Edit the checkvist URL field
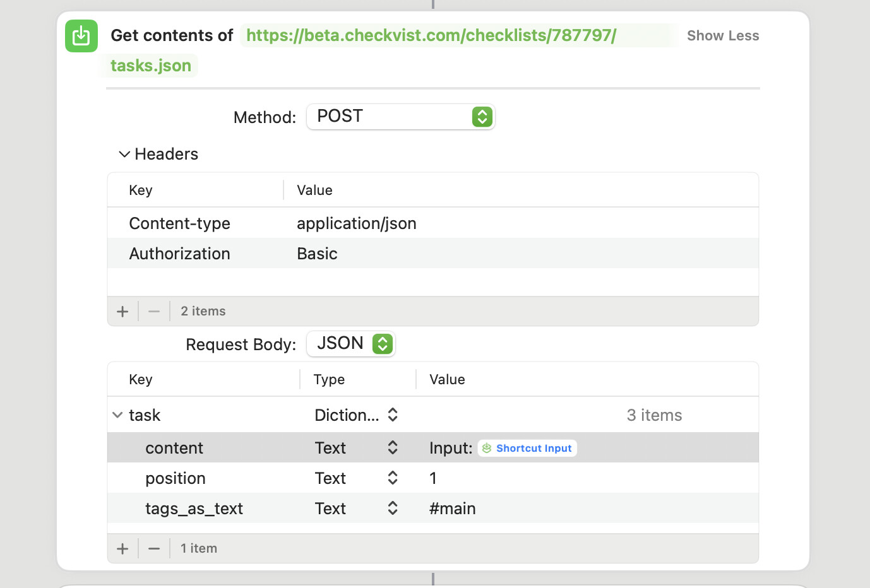 (x=431, y=36)
